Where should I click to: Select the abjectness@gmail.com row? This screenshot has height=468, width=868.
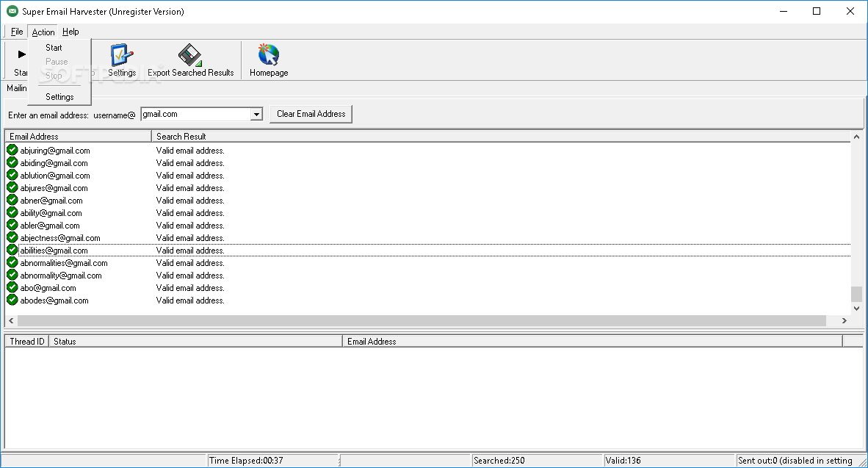[x=428, y=237]
